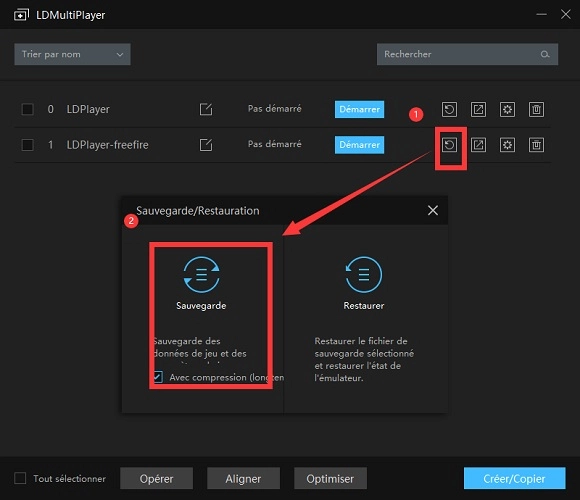Click Pas démarré status of LDPlayer-freefire

coord(275,144)
